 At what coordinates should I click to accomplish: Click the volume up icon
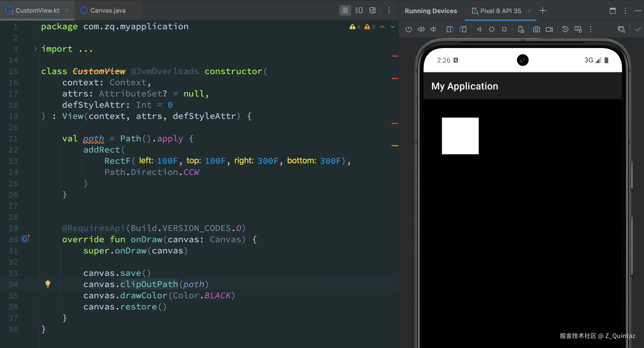(421, 29)
